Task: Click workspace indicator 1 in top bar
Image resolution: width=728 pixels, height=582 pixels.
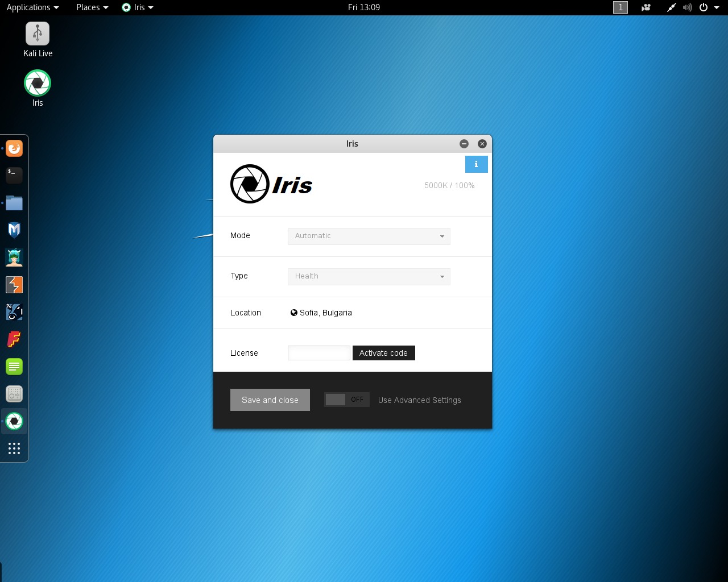Action: click(621, 7)
